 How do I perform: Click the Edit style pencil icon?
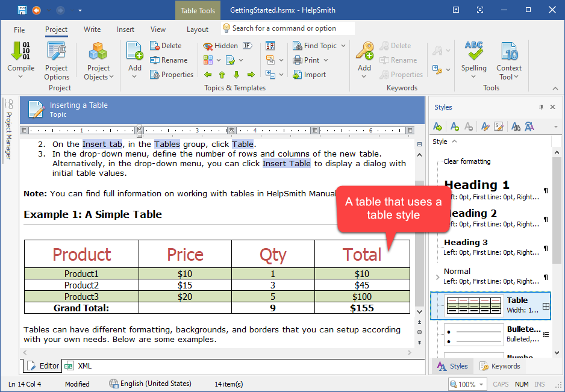point(485,126)
